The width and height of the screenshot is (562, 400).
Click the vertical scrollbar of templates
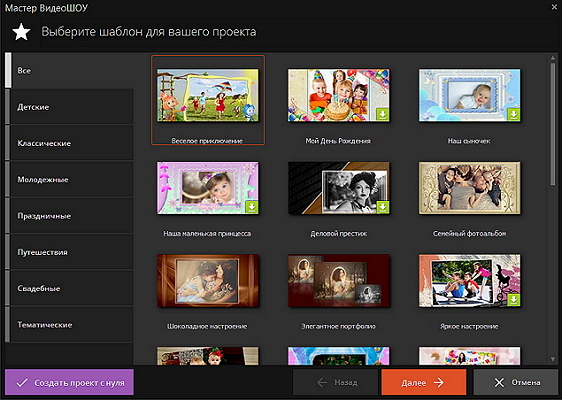point(552,124)
